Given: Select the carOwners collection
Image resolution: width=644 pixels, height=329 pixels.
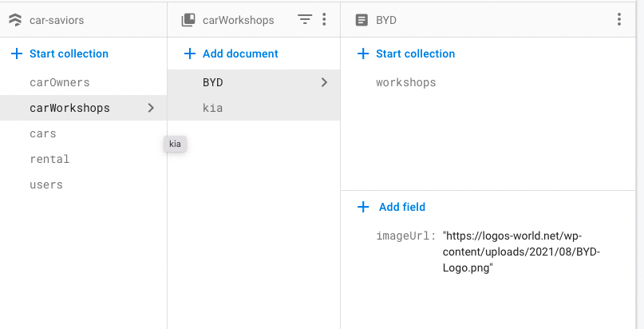Looking at the screenshot, I should click(59, 82).
